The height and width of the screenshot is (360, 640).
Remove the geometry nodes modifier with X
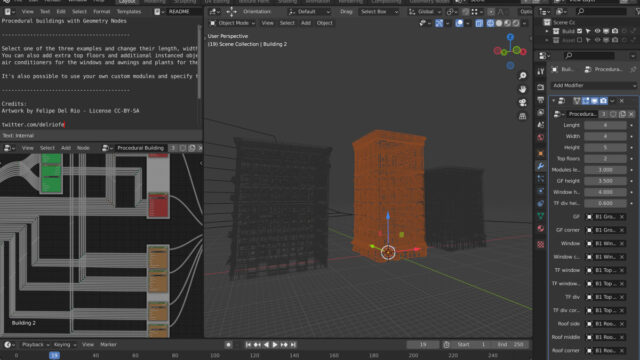click(622, 101)
